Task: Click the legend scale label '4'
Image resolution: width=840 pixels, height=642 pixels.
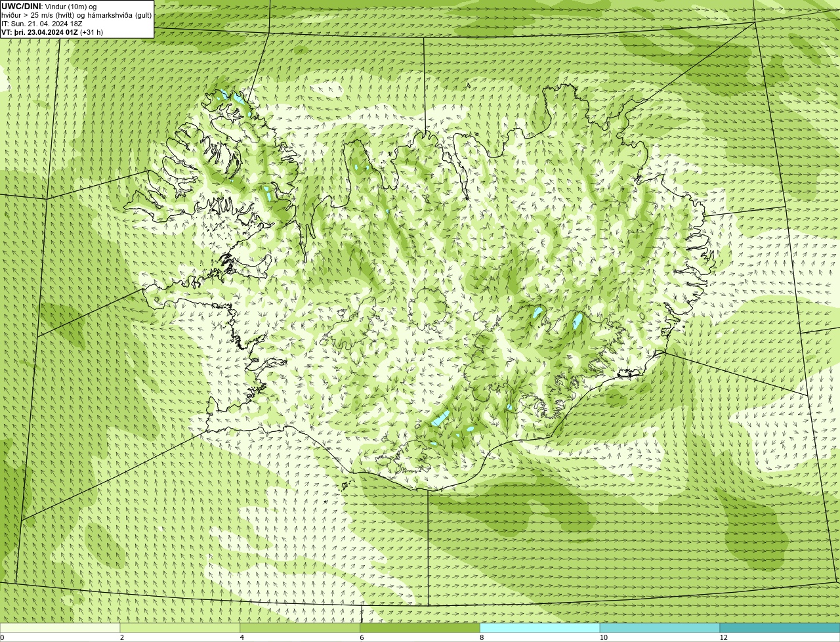Action: [x=242, y=637]
